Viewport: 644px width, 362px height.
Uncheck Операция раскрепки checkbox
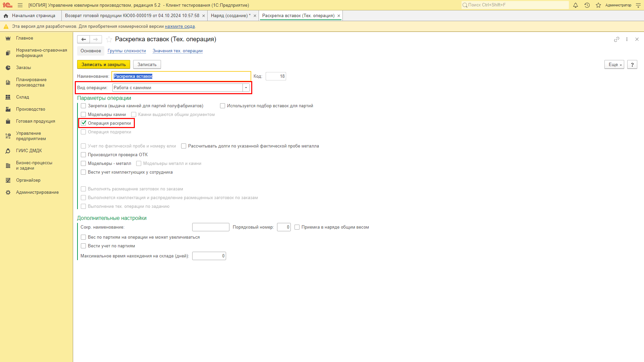pyautogui.click(x=84, y=123)
